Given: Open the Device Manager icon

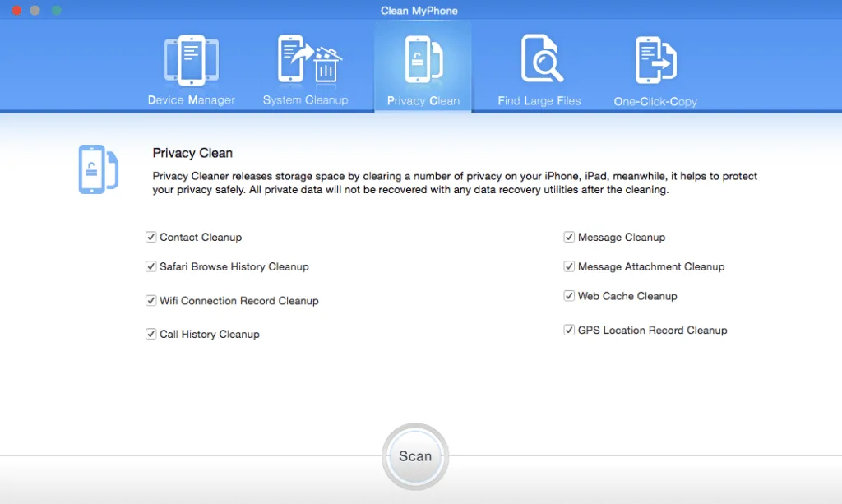Looking at the screenshot, I should (x=191, y=60).
